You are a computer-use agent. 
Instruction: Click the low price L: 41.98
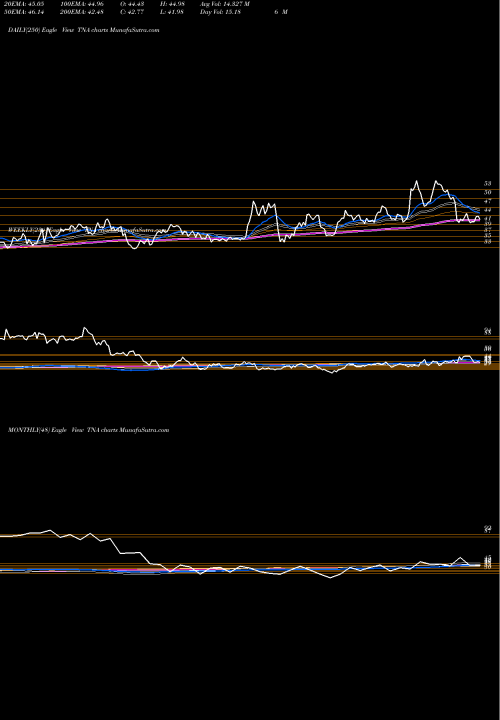[171, 12]
